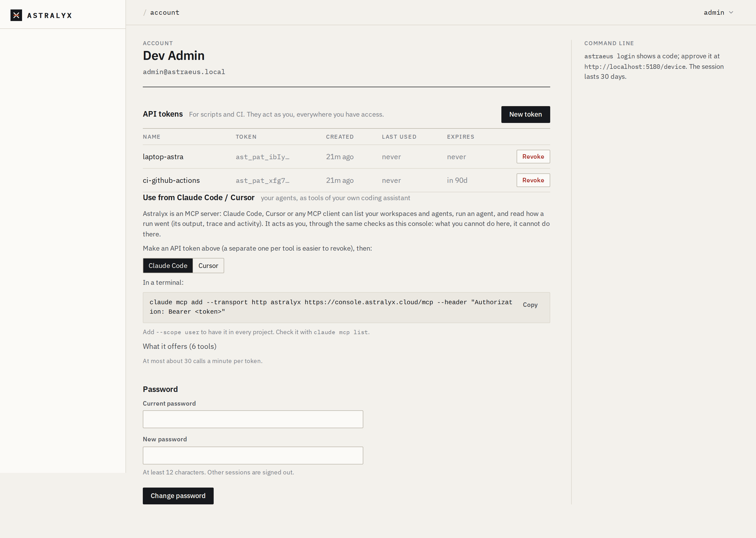Submit the Change password button

(x=178, y=496)
